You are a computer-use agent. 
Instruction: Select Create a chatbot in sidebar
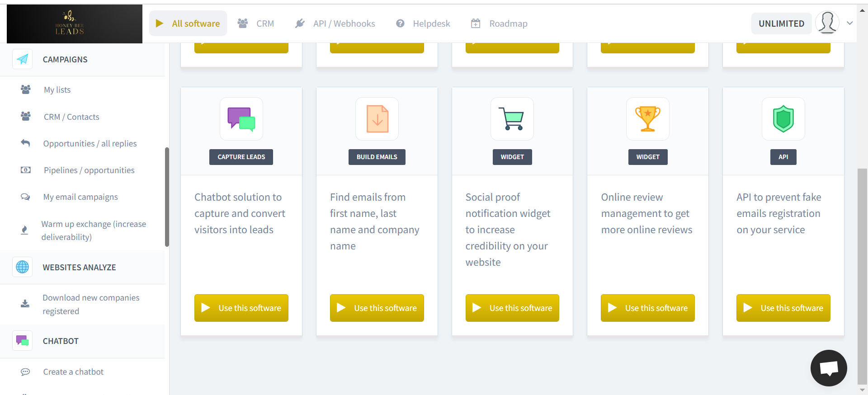pyautogui.click(x=73, y=372)
